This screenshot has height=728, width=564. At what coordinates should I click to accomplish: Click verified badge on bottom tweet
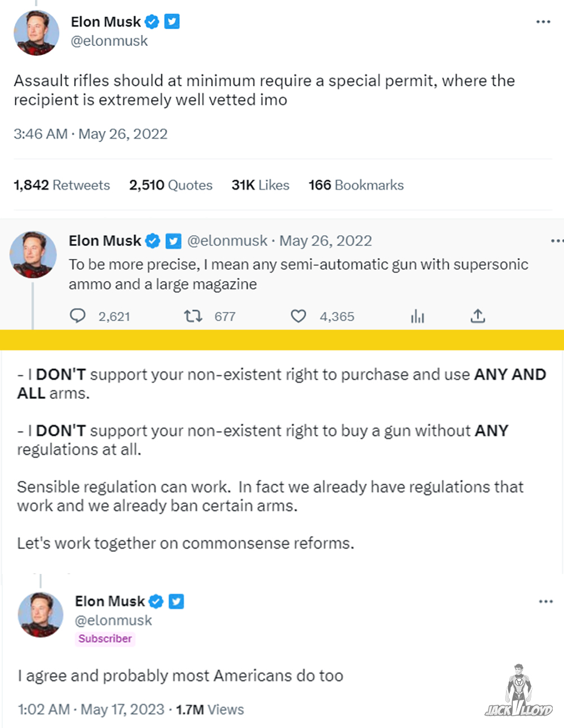pyautogui.click(x=156, y=602)
